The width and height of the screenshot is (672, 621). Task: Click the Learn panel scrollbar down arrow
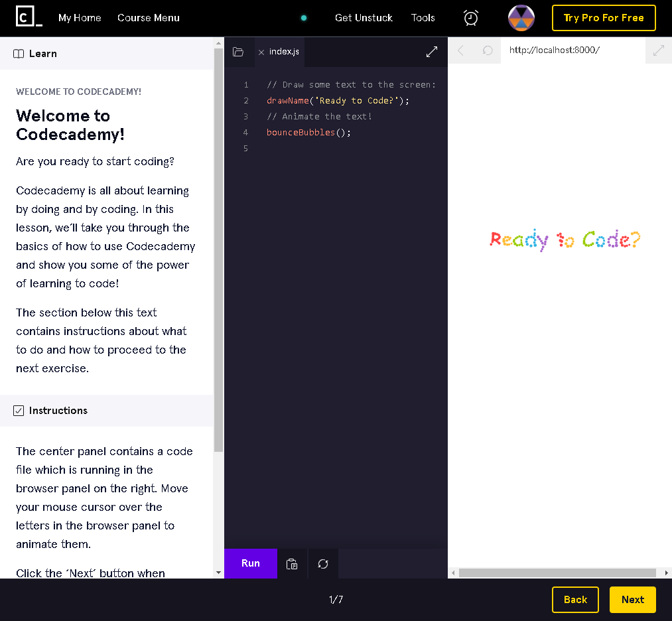point(218,573)
